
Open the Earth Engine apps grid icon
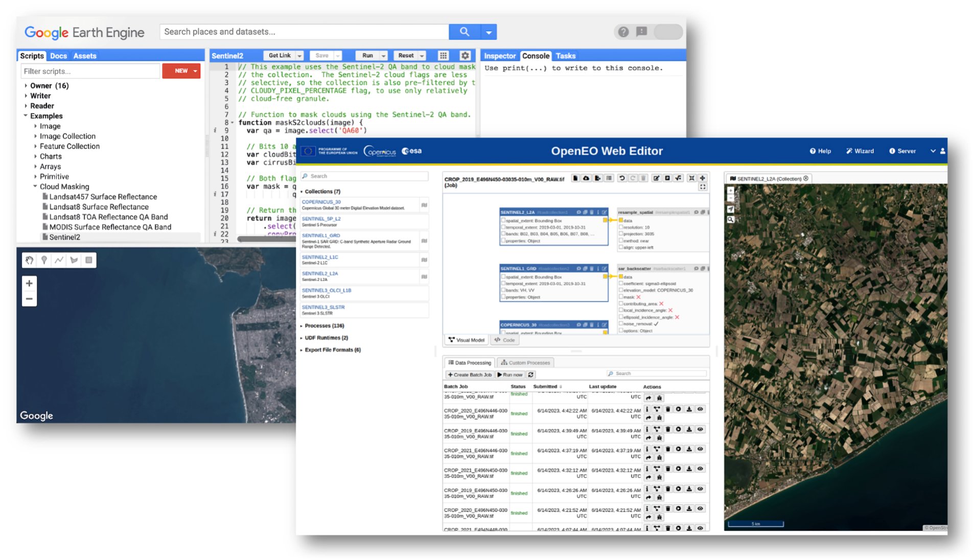click(x=443, y=56)
